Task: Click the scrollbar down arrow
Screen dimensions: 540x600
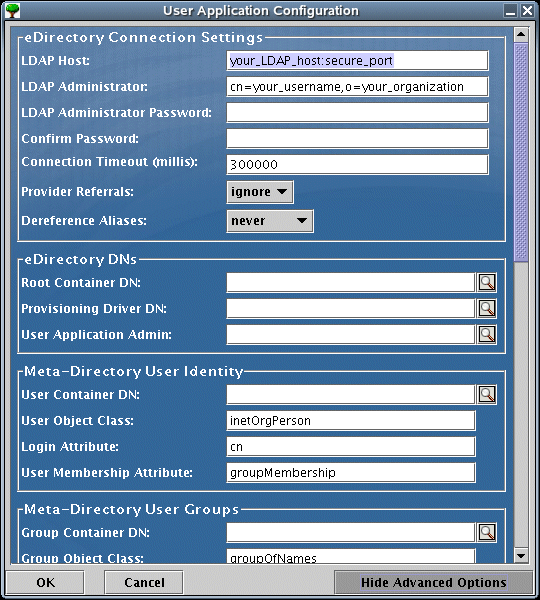Action: coord(521,556)
